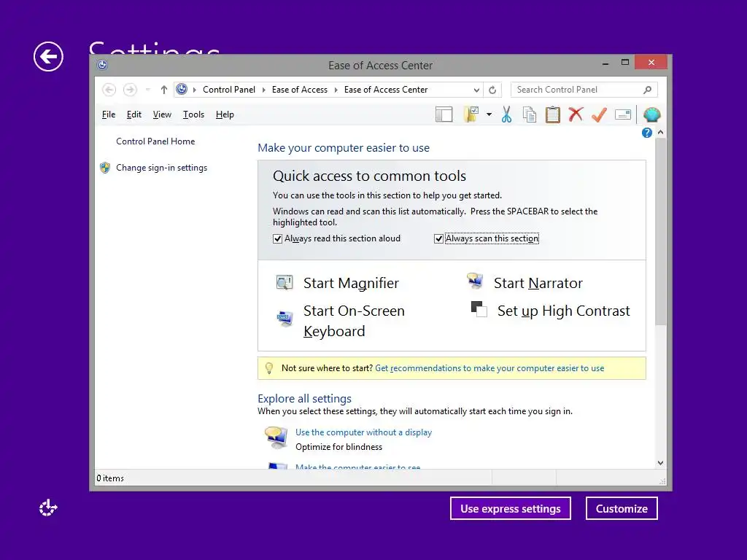Open the Edit menu

click(x=134, y=114)
